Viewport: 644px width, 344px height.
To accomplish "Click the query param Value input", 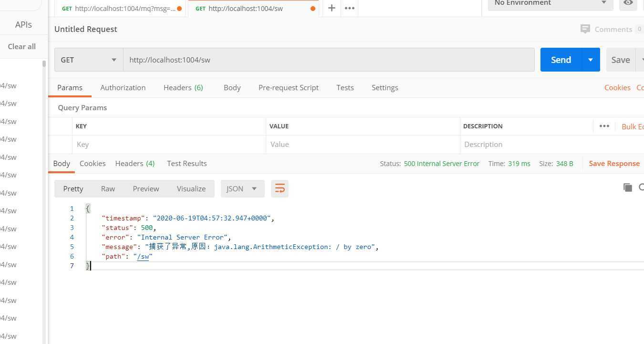I will [363, 144].
